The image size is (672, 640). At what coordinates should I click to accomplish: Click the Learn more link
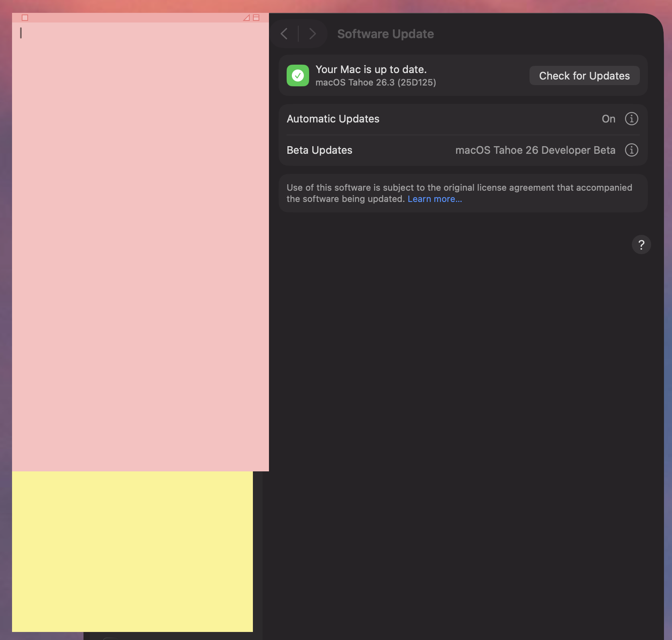[x=435, y=199]
